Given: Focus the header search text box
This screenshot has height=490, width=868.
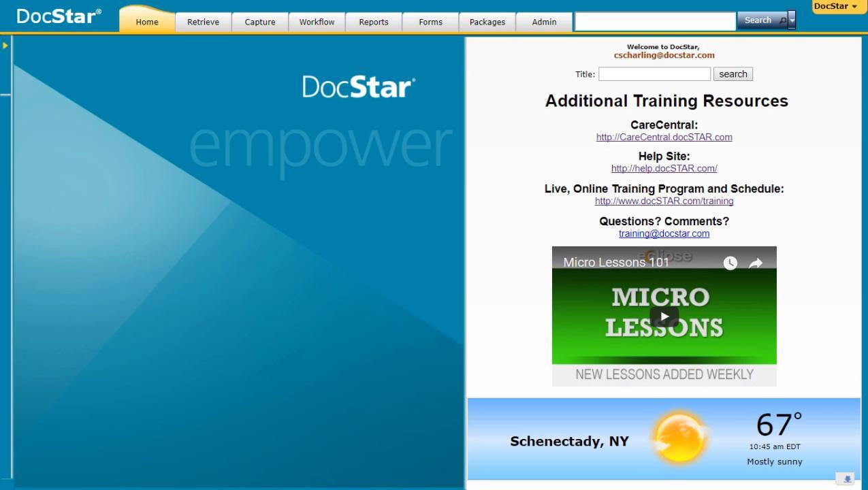Looking at the screenshot, I should pos(656,21).
